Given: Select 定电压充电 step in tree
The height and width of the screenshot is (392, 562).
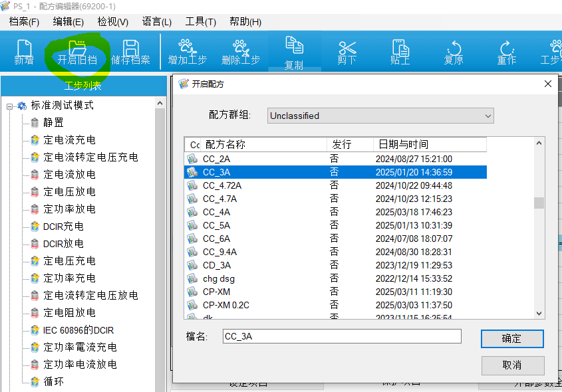Looking at the screenshot, I should tap(69, 260).
